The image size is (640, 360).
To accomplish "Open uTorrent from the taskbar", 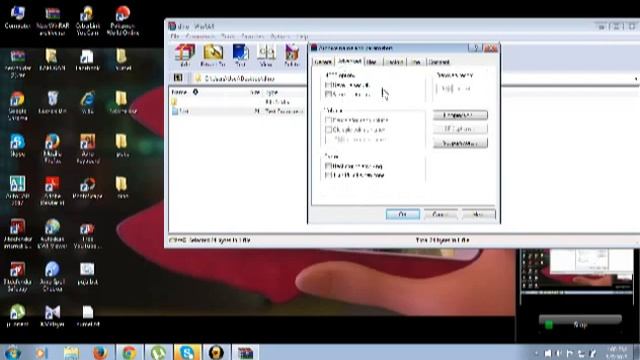I will [x=158, y=352].
